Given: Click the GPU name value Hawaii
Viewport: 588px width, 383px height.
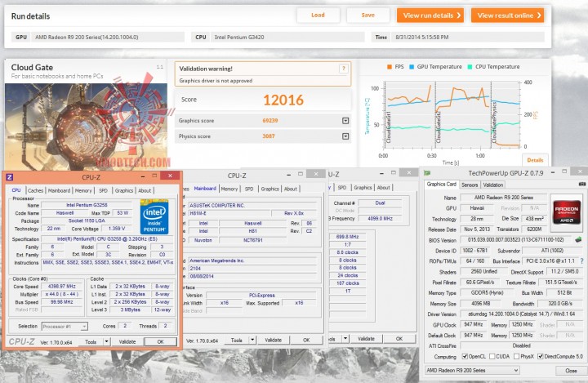Looking at the screenshot, I should tap(477, 207).
